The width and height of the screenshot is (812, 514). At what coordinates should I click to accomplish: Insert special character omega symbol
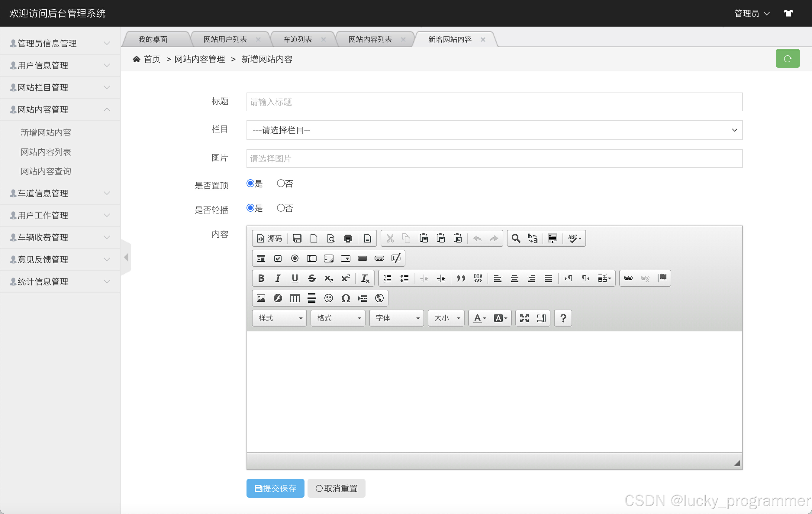[x=346, y=298]
